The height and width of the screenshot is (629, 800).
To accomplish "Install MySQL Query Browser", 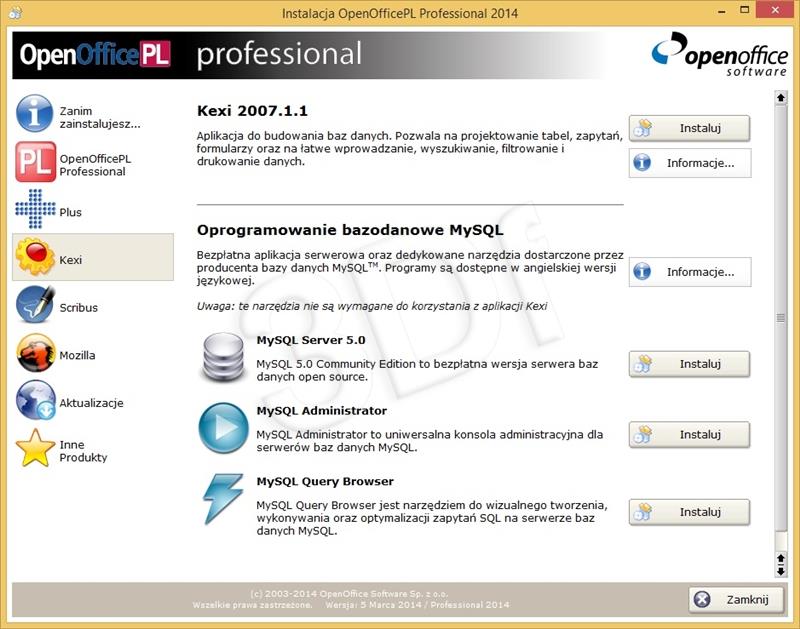I will 689,512.
